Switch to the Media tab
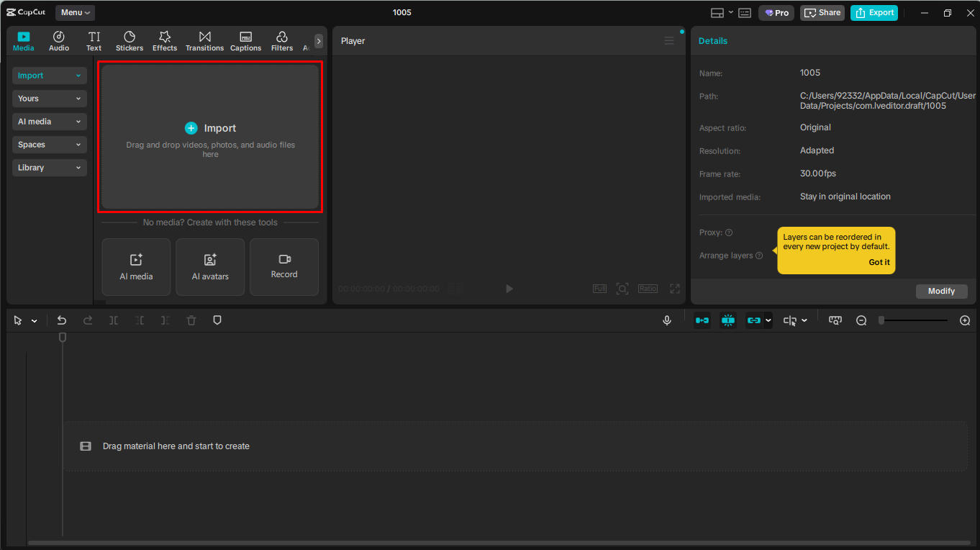Viewport: 980px width, 550px height. tap(23, 40)
